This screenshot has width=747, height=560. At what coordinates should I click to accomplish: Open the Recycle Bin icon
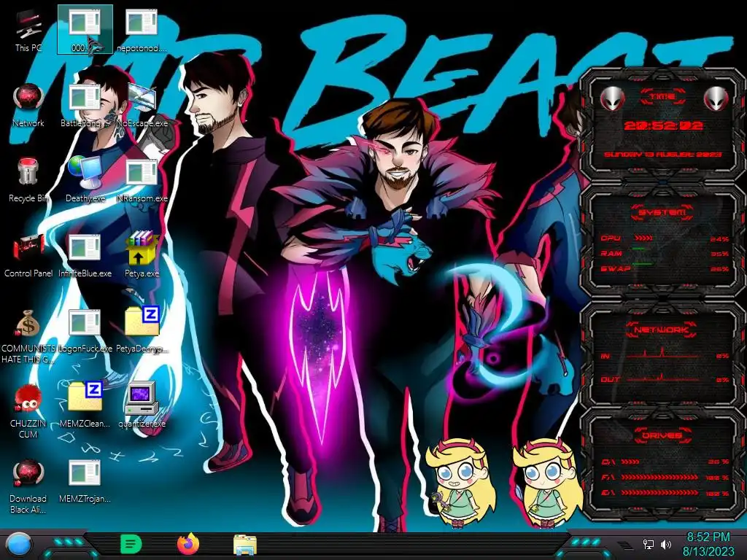[x=28, y=181]
